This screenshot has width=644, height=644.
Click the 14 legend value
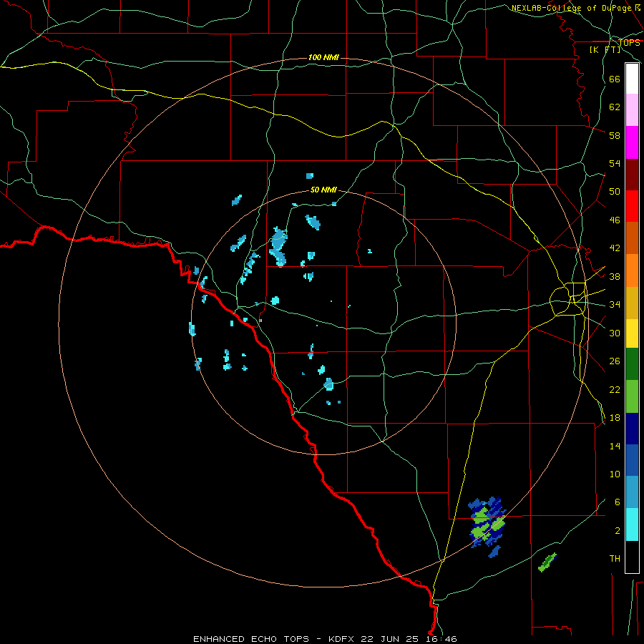click(x=615, y=446)
